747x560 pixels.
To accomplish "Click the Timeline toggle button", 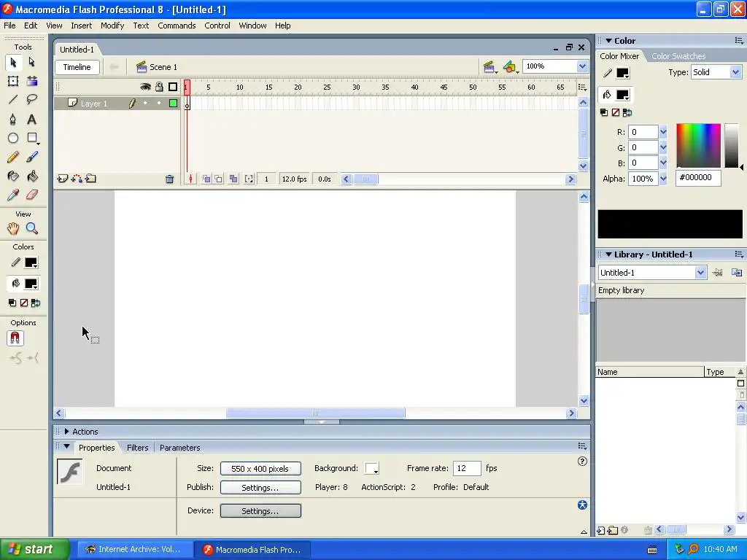I will click(77, 67).
